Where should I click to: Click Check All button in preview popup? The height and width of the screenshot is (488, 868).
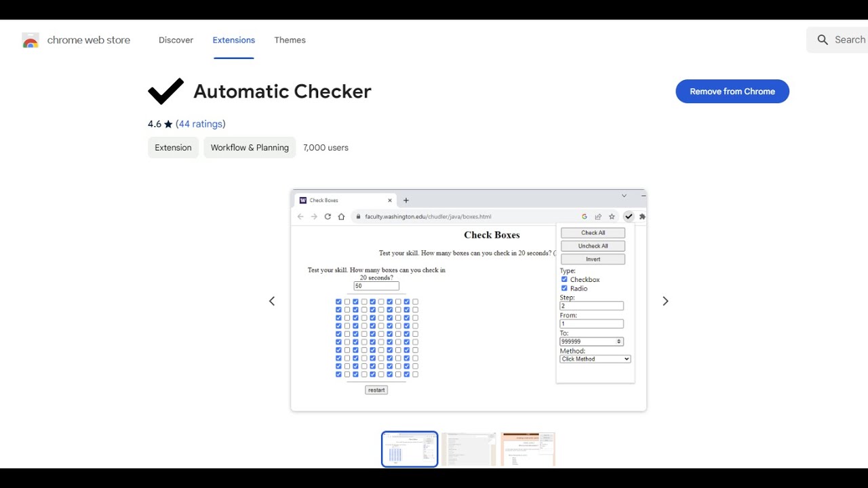593,233
